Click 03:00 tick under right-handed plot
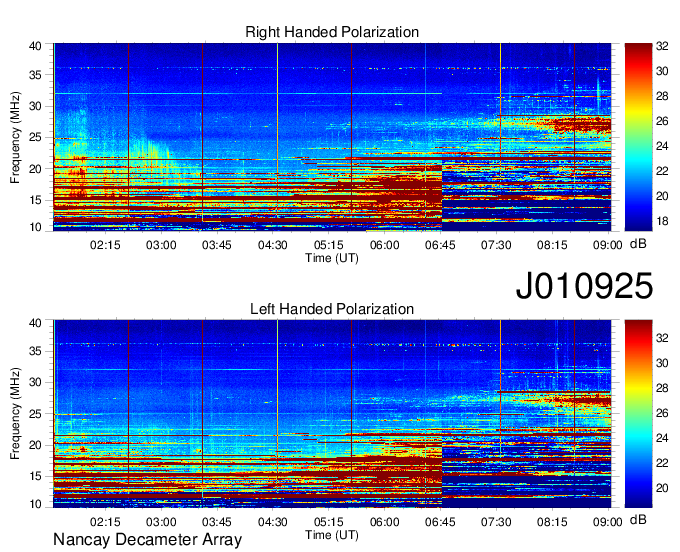Viewport: 680px width, 552px height. click(161, 245)
